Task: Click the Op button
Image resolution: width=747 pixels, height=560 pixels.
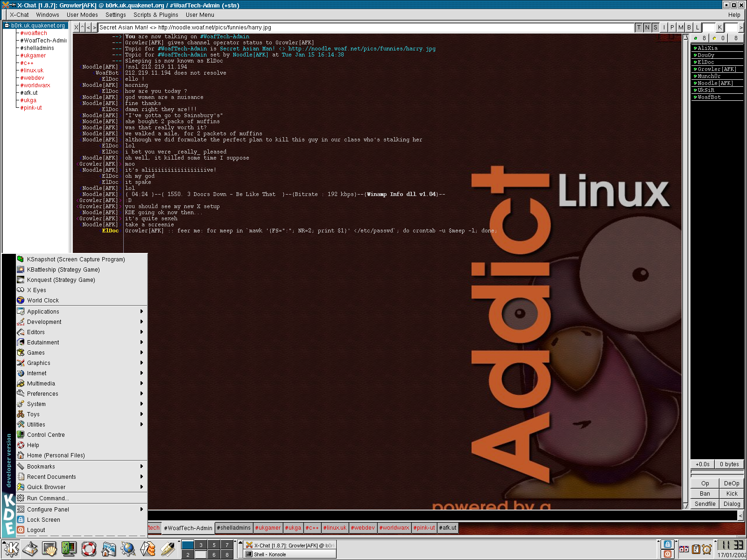Action: point(705,483)
